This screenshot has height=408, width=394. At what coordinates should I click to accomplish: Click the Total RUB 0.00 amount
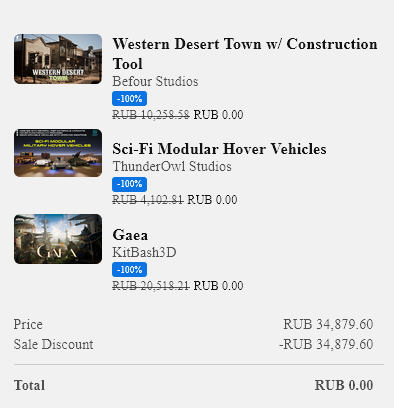click(344, 385)
